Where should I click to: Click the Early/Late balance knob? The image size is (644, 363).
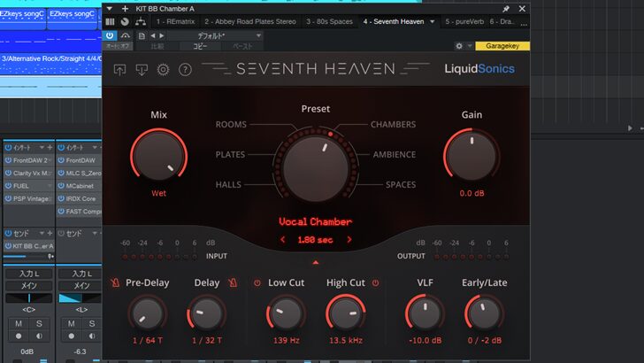tap(484, 313)
